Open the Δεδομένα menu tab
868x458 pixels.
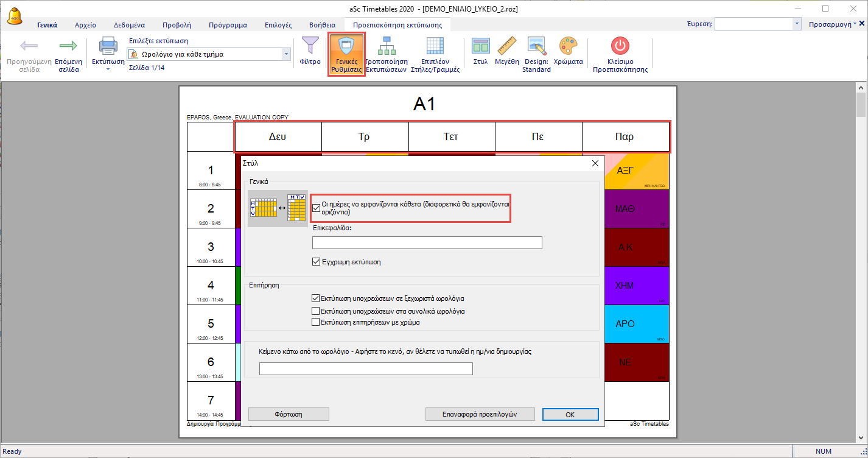[129, 25]
